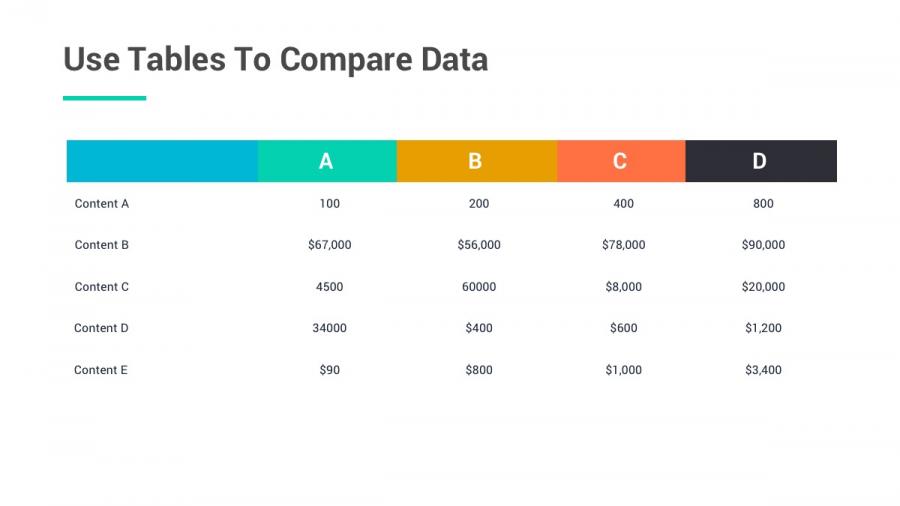
Task: Click the cell with value 4500
Action: click(x=330, y=287)
